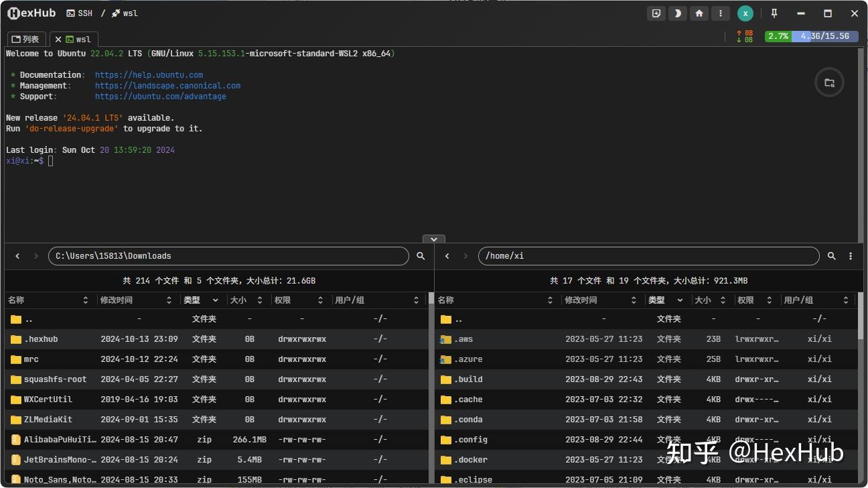Open the https://help.ubuntu.com link

149,74
